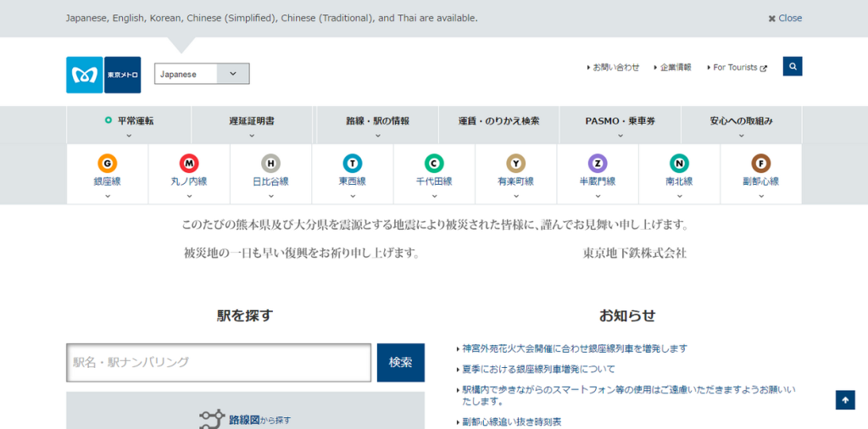
Task: Select the Chiyoda line C icon
Action: [434, 164]
